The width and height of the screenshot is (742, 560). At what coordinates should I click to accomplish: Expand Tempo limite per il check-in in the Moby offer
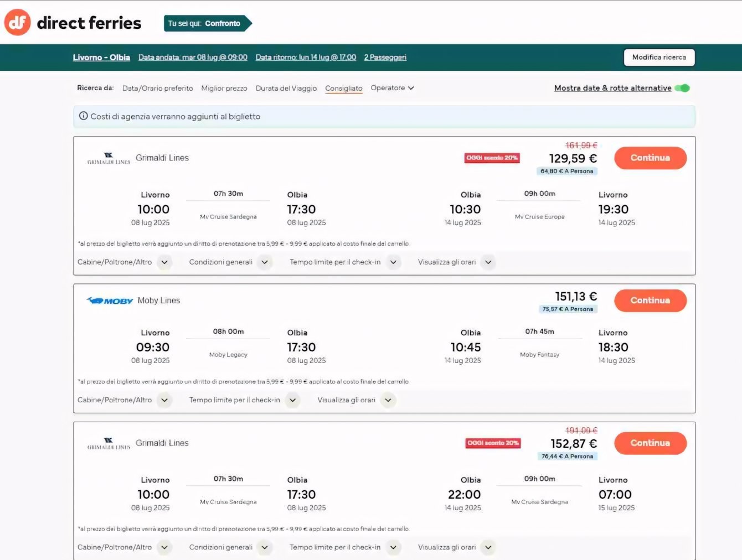pos(293,400)
